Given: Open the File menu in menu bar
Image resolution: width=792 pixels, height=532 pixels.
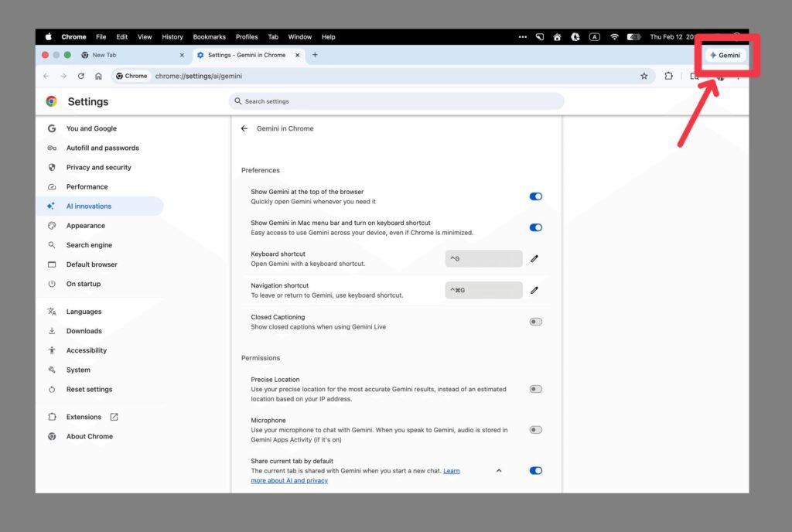Looking at the screenshot, I should (x=101, y=37).
